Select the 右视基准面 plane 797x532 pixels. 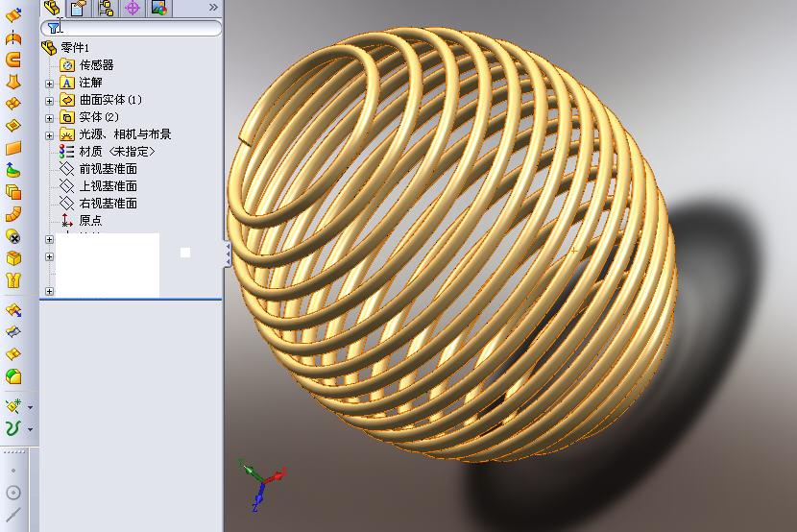98,204
